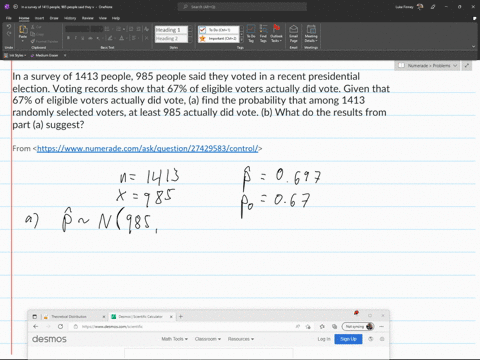This screenshot has width=480, height=360.
Task: Open a new browser tab
Action: coord(181,316)
